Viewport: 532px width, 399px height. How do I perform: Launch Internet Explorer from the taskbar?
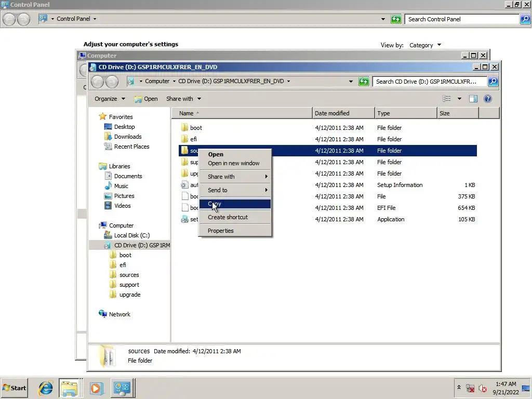pyautogui.click(x=45, y=388)
